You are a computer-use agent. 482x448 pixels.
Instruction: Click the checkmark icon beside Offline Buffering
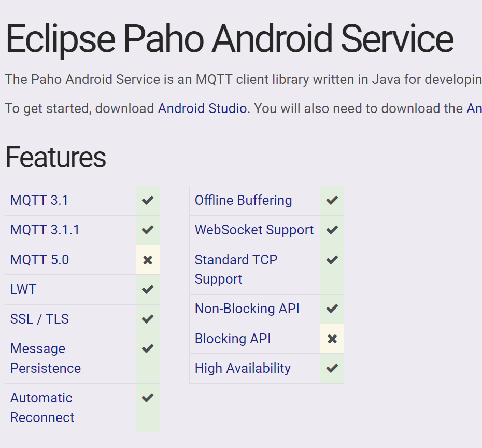click(332, 201)
